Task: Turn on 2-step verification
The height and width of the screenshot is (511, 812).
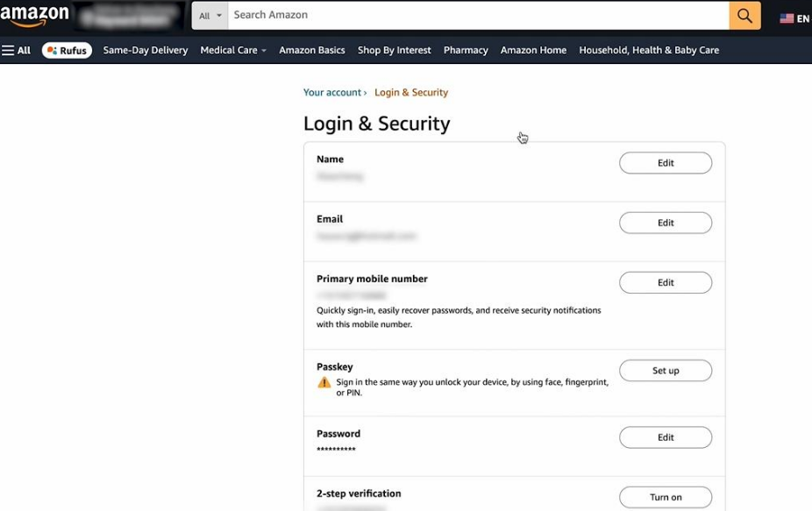Action: point(666,497)
